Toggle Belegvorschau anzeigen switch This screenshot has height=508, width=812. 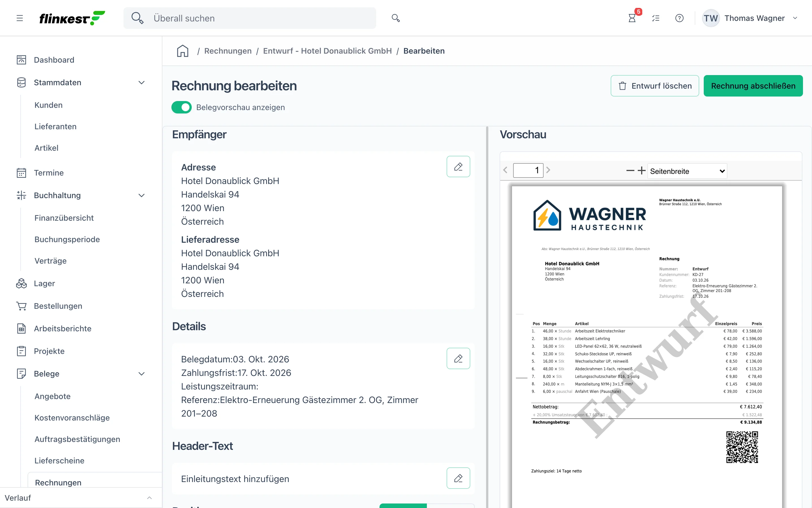182,107
